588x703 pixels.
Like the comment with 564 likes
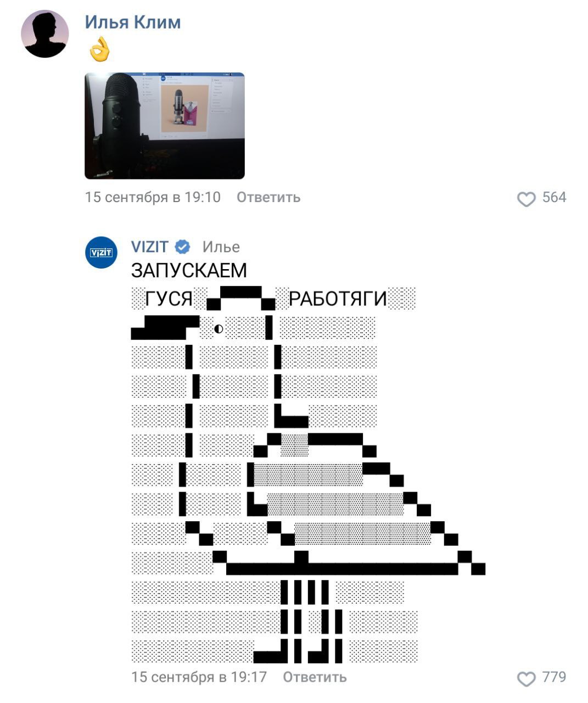click(x=526, y=199)
